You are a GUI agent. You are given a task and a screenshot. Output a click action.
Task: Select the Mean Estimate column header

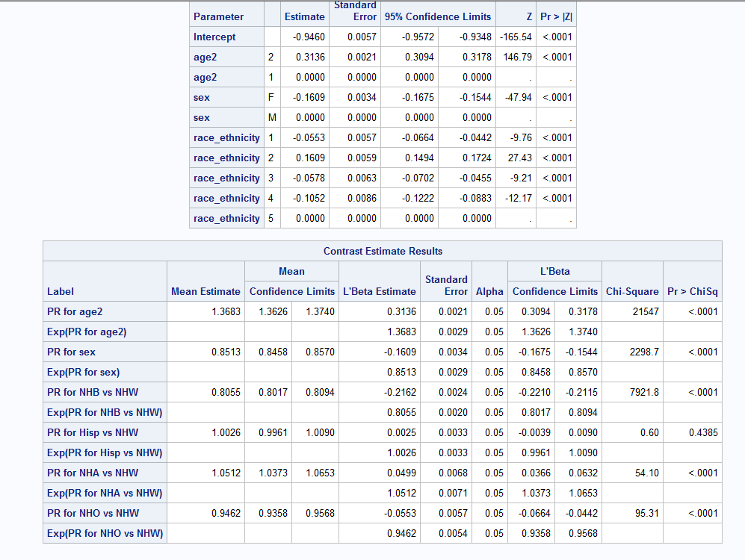(x=205, y=291)
